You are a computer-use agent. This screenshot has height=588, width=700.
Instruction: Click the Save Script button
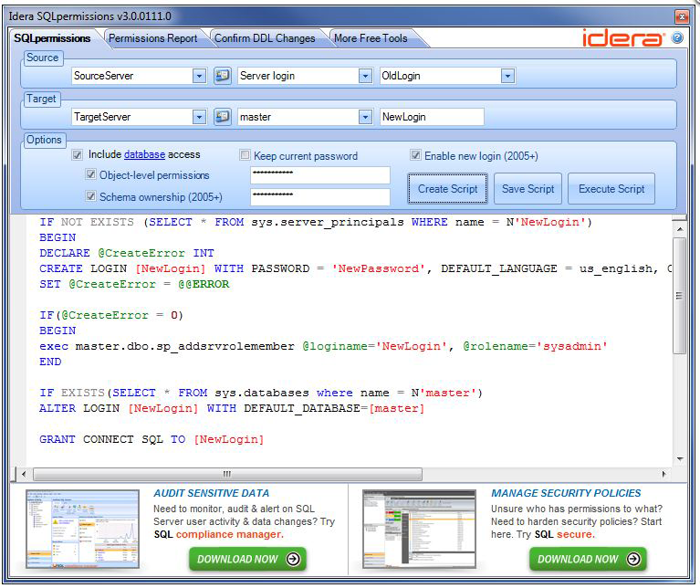pos(528,189)
